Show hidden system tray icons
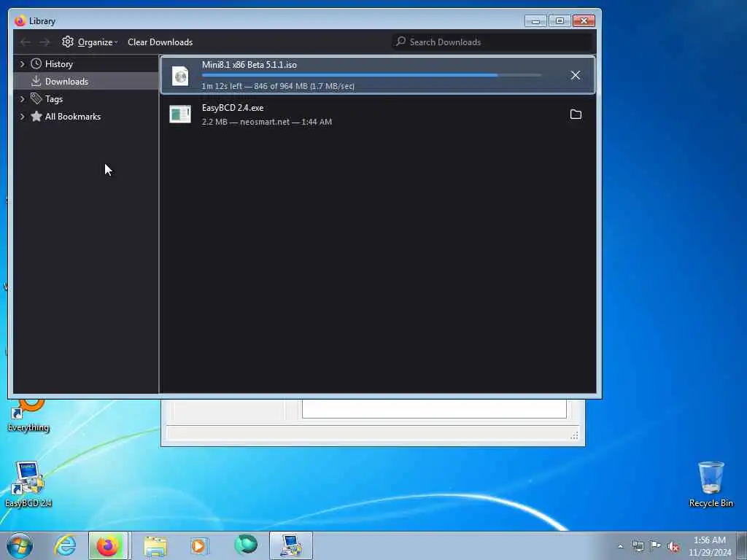 620,546
